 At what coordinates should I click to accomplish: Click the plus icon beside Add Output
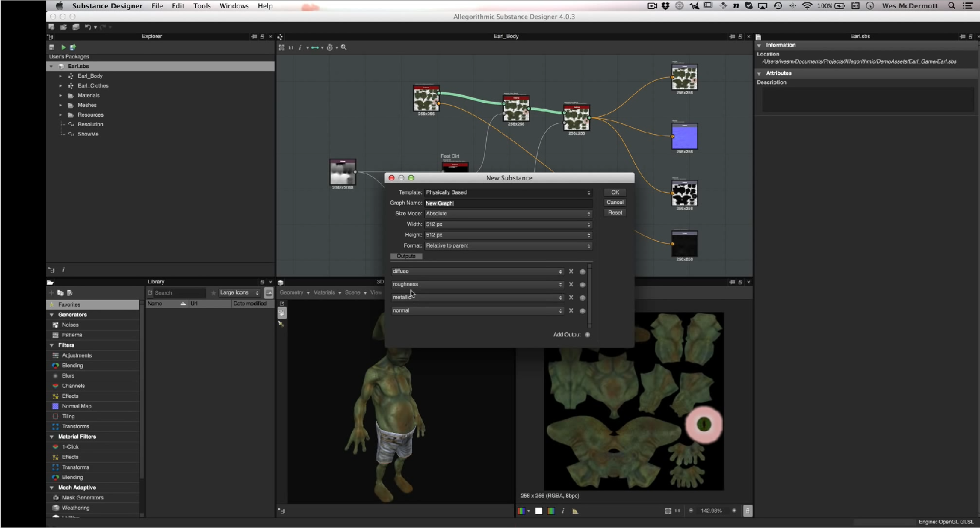(587, 335)
